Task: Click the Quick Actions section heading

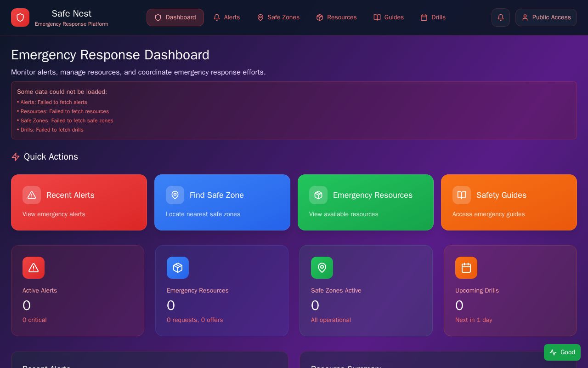Action: point(51,157)
